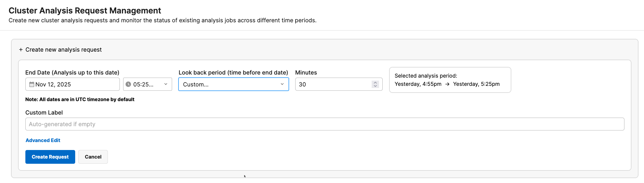Viewport: 644px width, 183px height.
Task: Click the arrow icon in selected analysis period
Action: pyautogui.click(x=447, y=84)
